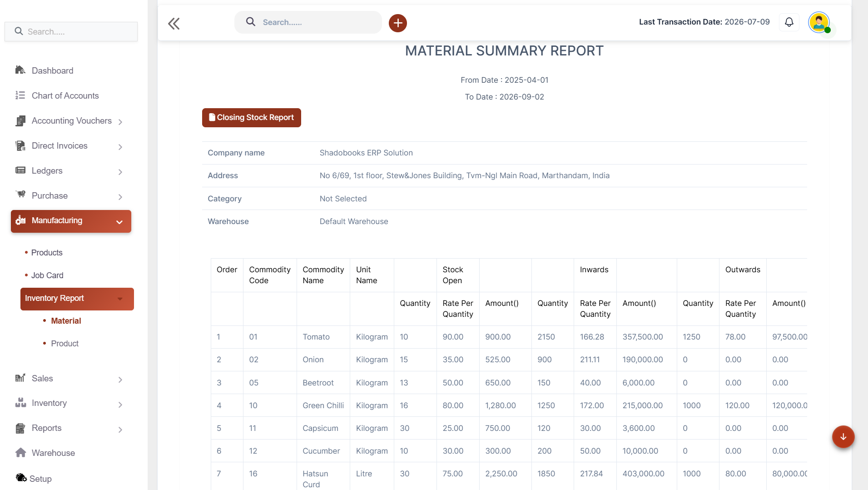Click Green Chilli commodity name cell

323,405
